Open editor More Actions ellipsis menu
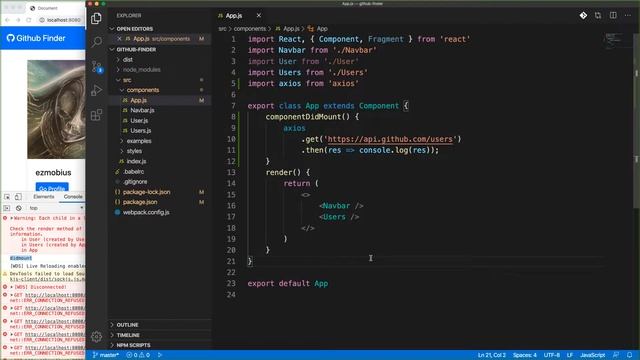Image resolution: width=640 pixels, height=360 pixels. (628, 16)
